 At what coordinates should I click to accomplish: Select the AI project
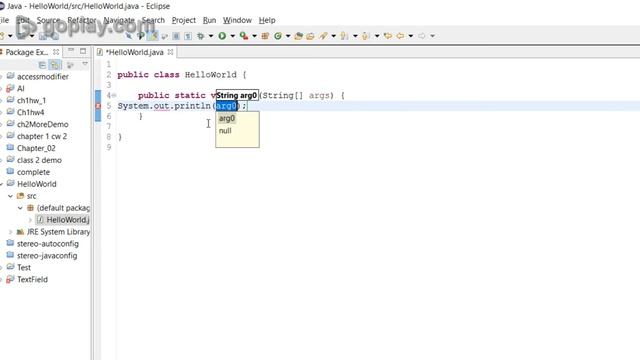tap(20, 89)
